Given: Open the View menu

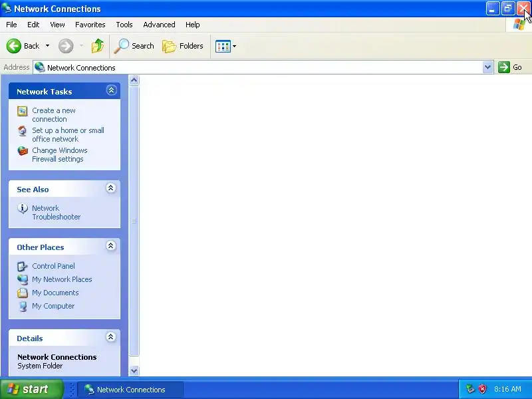Looking at the screenshot, I should click(x=57, y=25).
